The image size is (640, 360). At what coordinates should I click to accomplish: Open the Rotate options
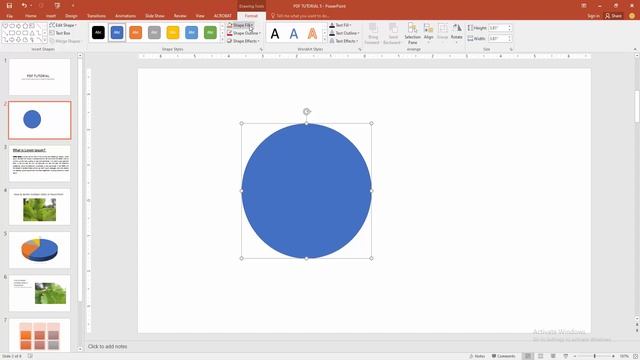tap(457, 33)
